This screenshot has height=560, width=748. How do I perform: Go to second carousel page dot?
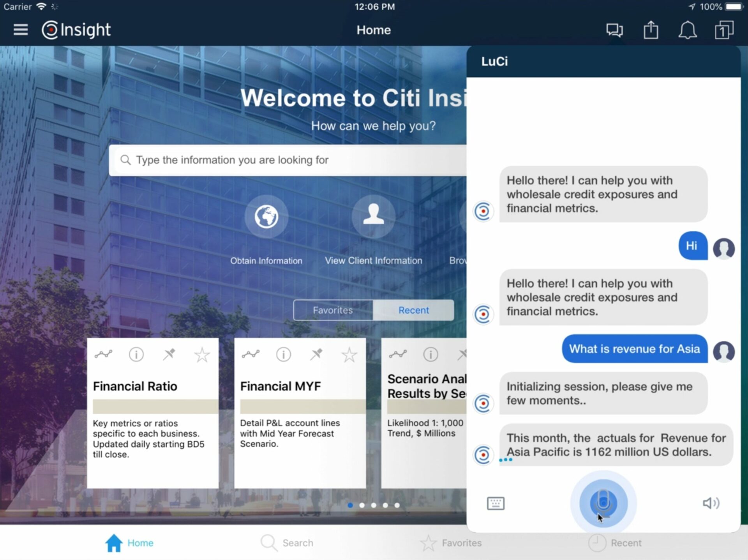[362, 505]
